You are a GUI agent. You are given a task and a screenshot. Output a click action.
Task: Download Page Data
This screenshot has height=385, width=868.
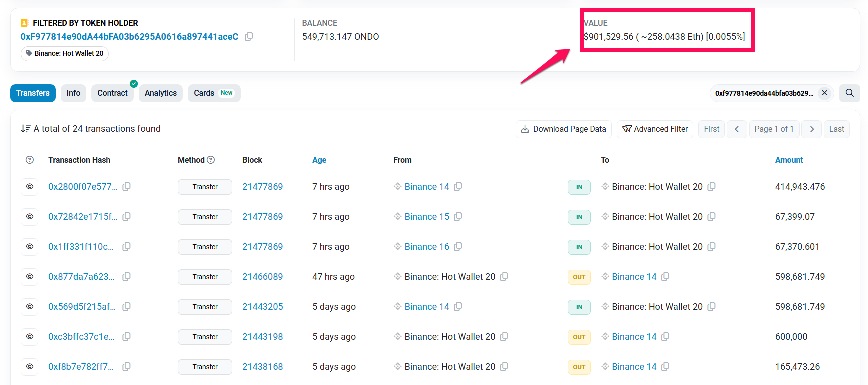pos(563,129)
